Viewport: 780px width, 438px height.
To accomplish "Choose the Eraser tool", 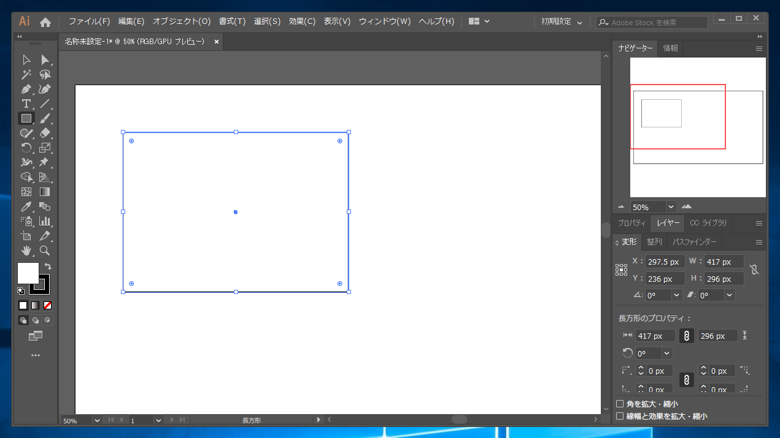I will tap(45, 133).
